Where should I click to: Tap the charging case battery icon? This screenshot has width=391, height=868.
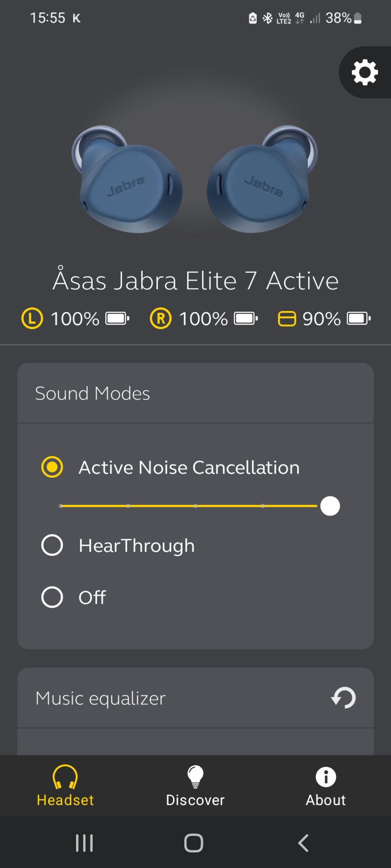tap(359, 319)
